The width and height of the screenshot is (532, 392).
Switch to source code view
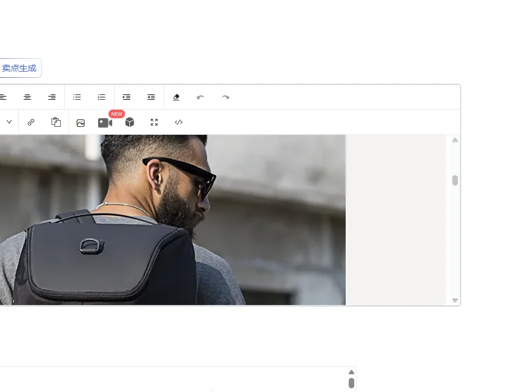(179, 123)
